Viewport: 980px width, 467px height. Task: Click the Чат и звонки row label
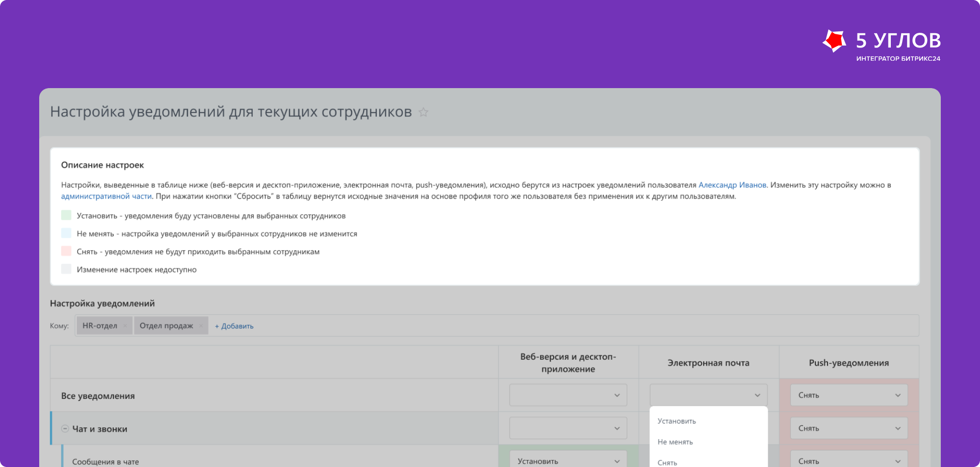pyautogui.click(x=100, y=429)
